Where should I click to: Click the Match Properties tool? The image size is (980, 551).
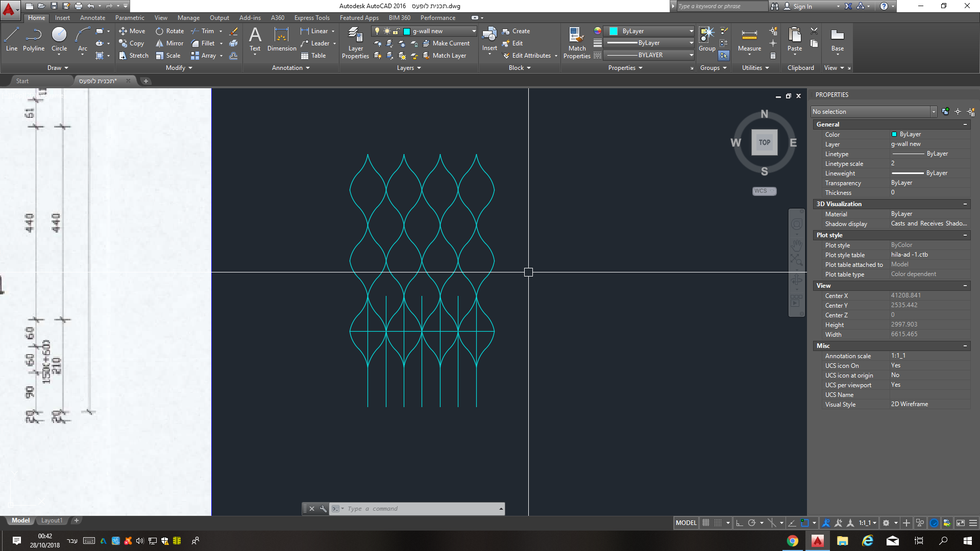577,43
